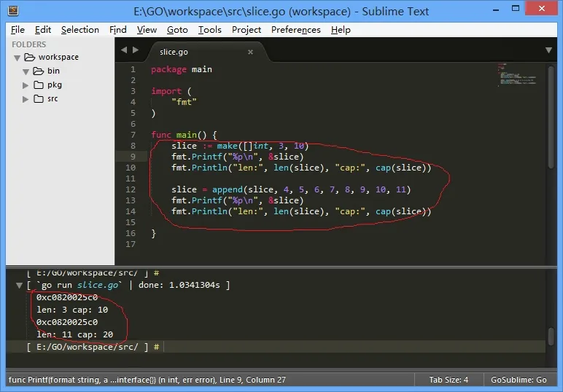Collapse the go run output arrow

click(19, 286)
